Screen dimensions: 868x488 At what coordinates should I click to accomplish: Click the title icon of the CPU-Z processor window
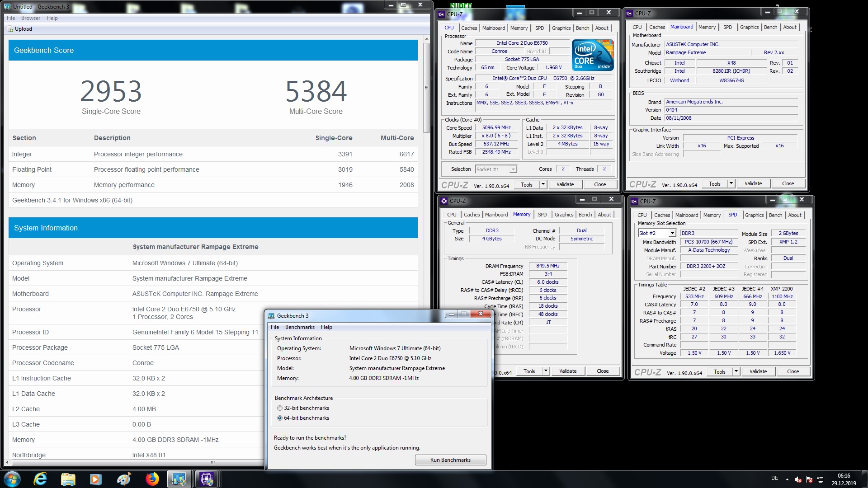click(442, 14)
